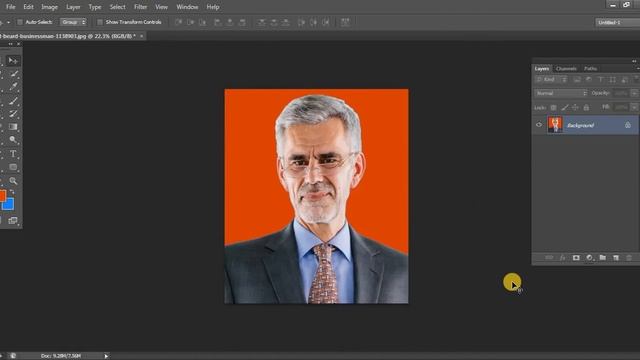Change screen mode from the toolbox
This screenshot has height=360, width=640.
[x=13, y=221]
